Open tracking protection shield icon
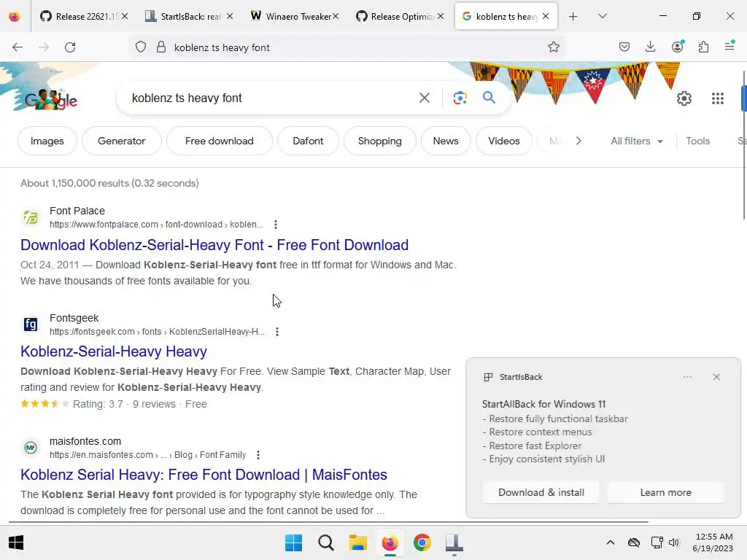747x560 pixels. 141,47
